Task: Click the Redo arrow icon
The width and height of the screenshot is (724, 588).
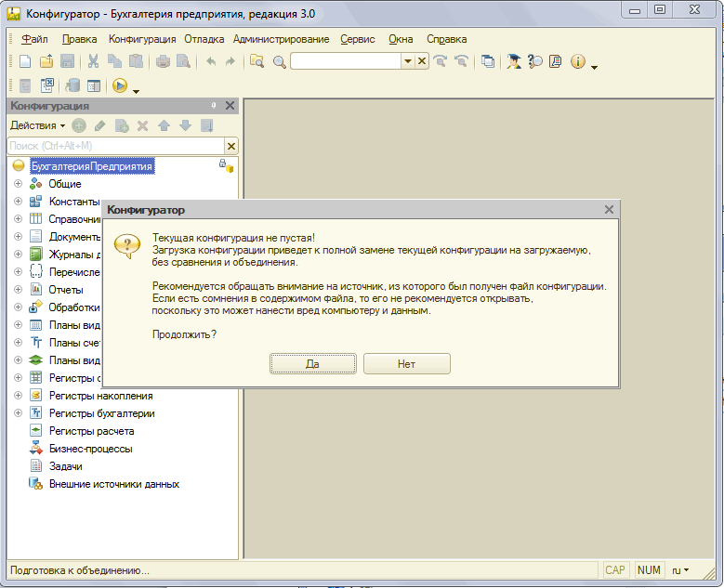Action: 230,61
